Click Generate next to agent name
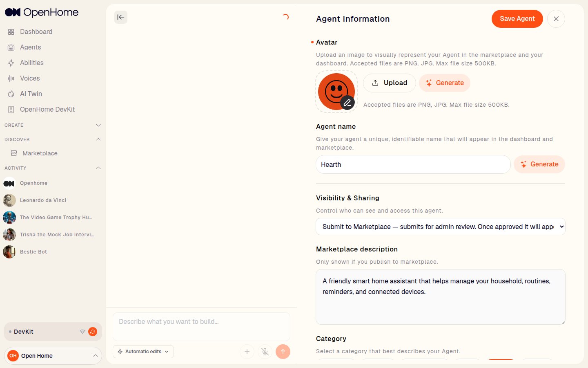Viewport: 588px width, 368px height. tap(539, 164)
